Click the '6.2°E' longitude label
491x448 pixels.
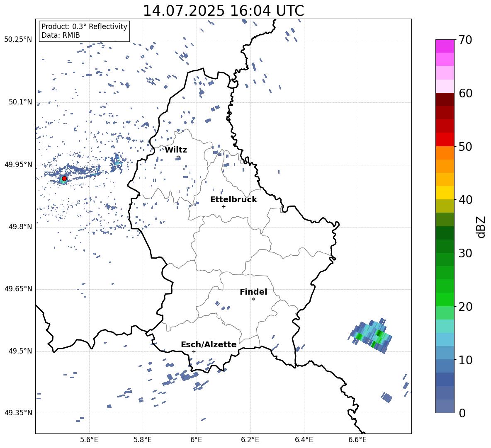pyautogui.click(x=250, y=440)
